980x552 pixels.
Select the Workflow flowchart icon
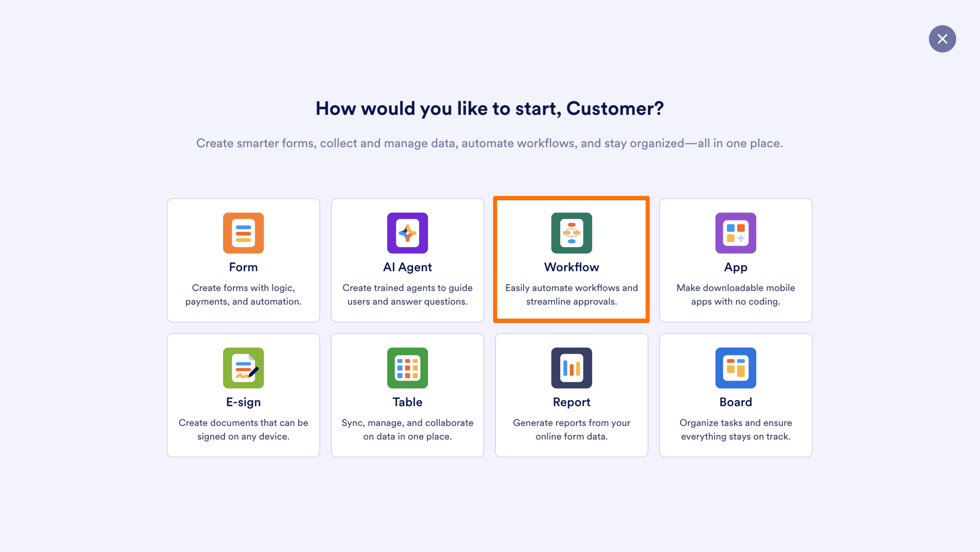click(571, 233)
